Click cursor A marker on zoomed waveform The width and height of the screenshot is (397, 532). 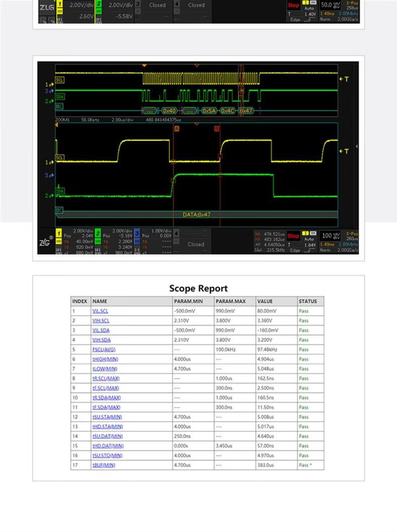176,129
